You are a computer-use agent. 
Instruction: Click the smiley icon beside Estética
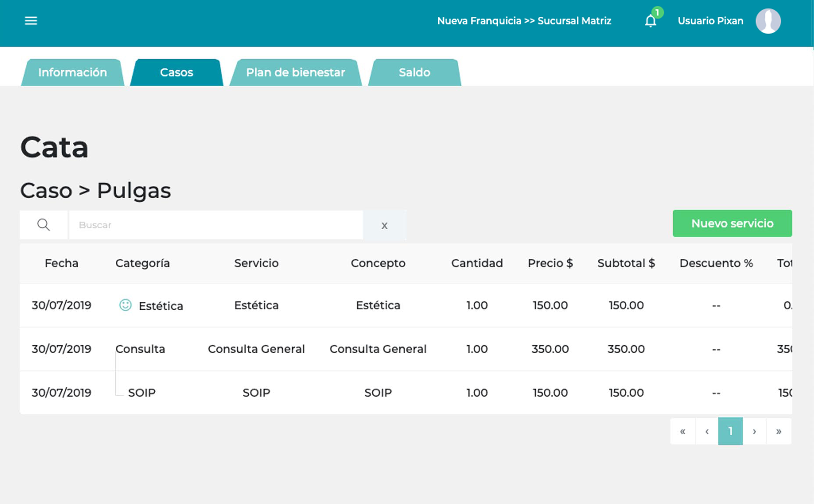[x=125, y=305]
